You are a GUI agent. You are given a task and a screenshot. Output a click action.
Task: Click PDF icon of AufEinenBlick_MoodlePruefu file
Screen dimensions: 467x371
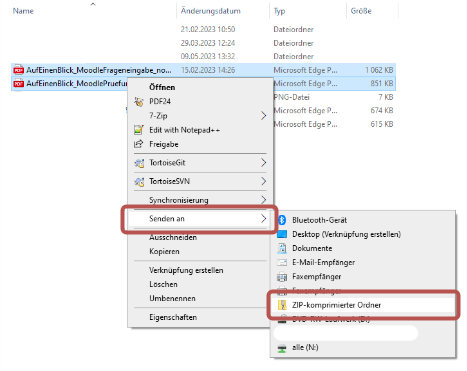tap(18, 83)
